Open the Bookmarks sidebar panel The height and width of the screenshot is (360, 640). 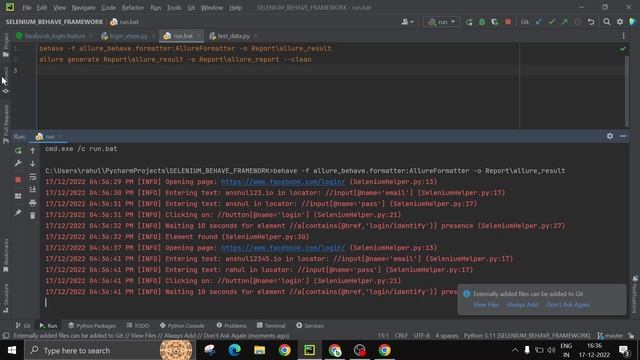pos(6,256)
